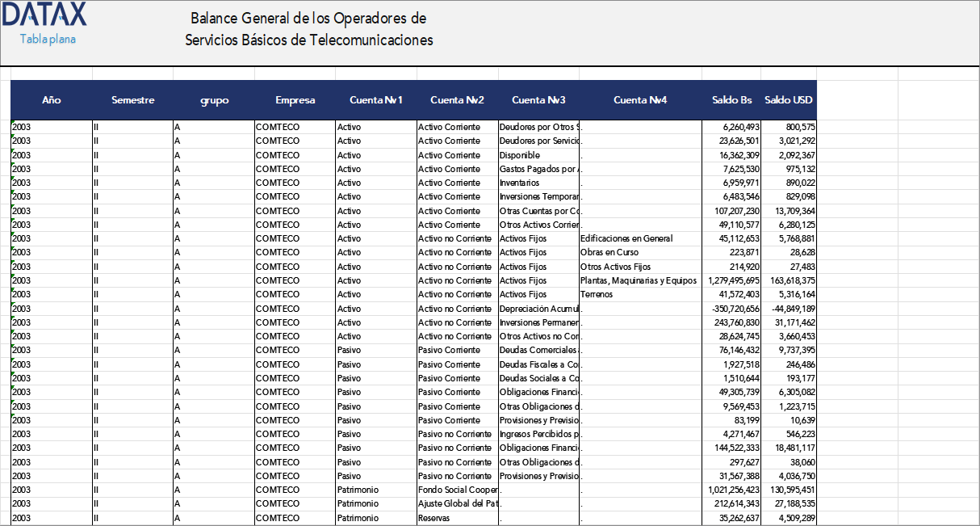Screen dimensions: 980x526
Task: Select the Saldo Bs value 243,760,830
Action: (732, 322)
